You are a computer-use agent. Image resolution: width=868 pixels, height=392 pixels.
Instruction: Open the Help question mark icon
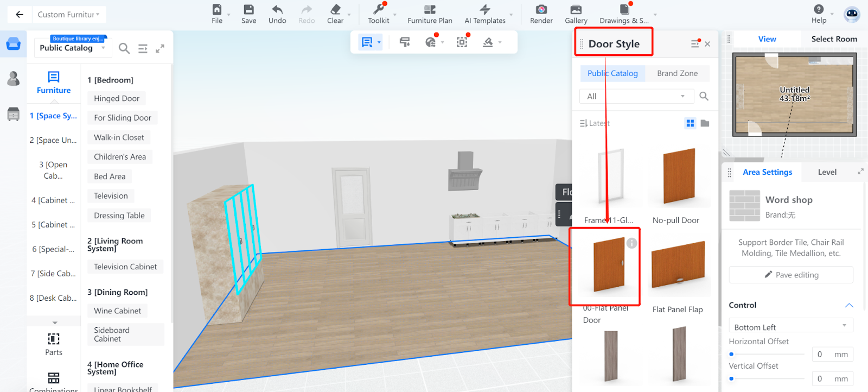pos(819,10)
